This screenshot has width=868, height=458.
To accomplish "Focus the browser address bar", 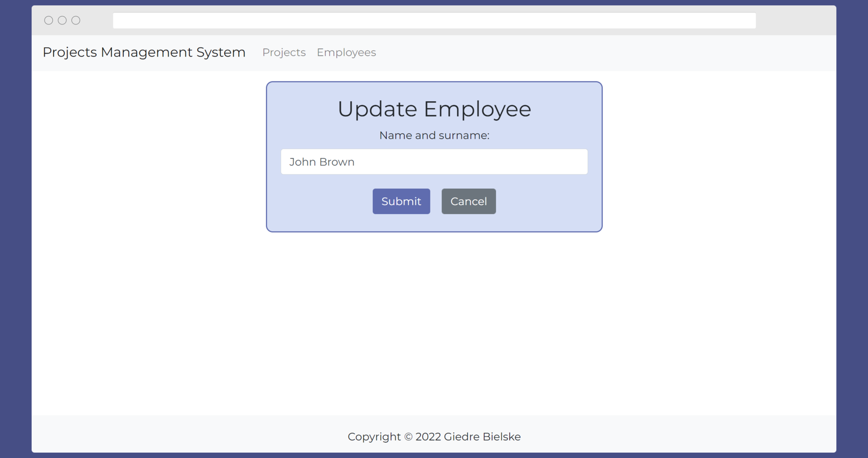I will click(x=434, y=21).
